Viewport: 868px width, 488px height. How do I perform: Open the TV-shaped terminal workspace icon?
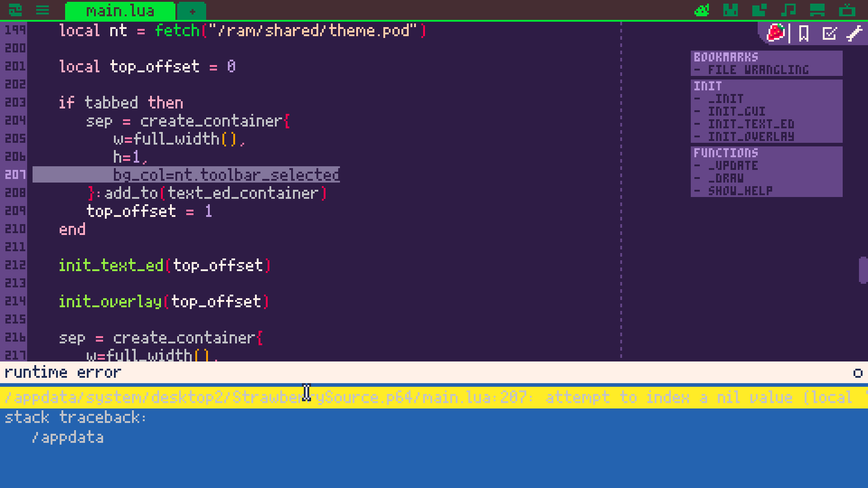pos(847,10)
